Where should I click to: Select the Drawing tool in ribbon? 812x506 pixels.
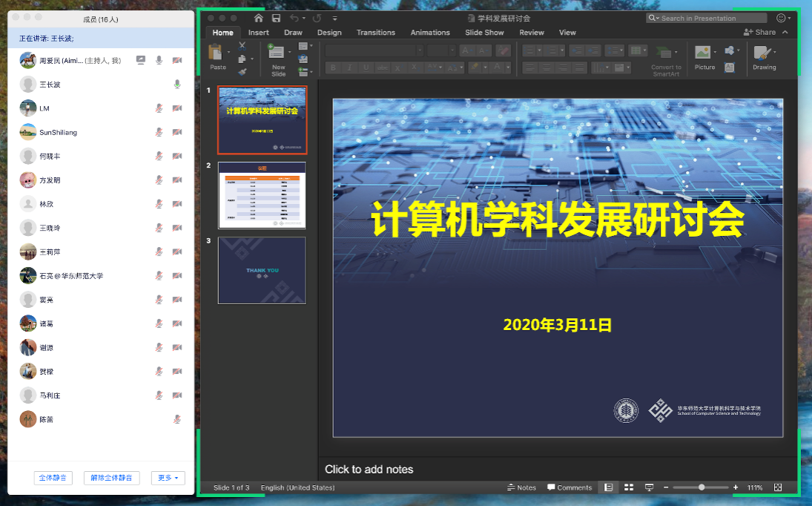coord(763,54)
